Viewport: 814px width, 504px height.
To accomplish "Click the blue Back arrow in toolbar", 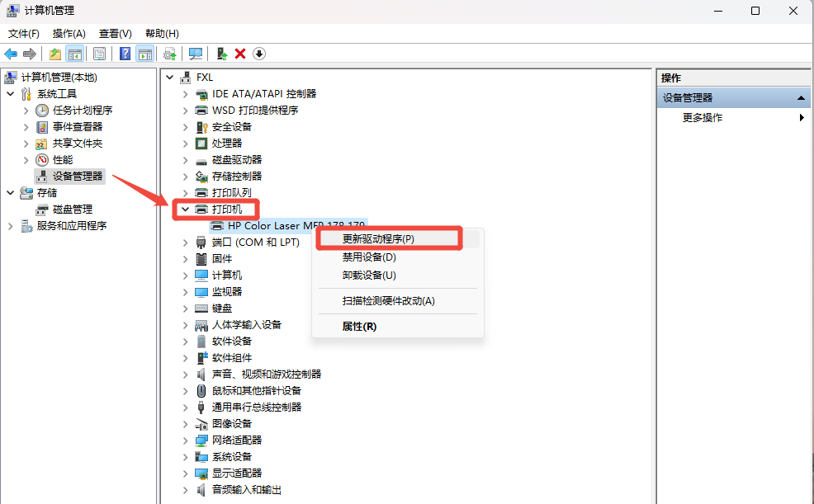I will 11,54.
